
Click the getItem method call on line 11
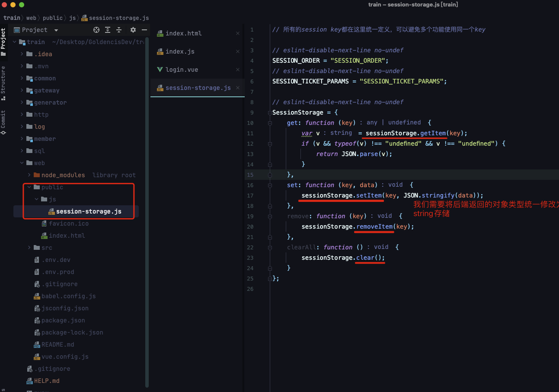pos(433,133)
